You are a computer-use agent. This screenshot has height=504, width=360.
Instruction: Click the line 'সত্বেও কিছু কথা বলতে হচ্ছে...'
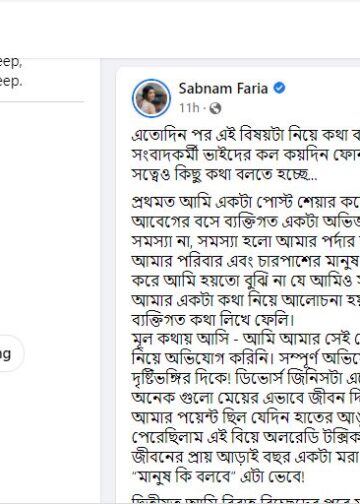pyautogui.click(x=224, y=174)
